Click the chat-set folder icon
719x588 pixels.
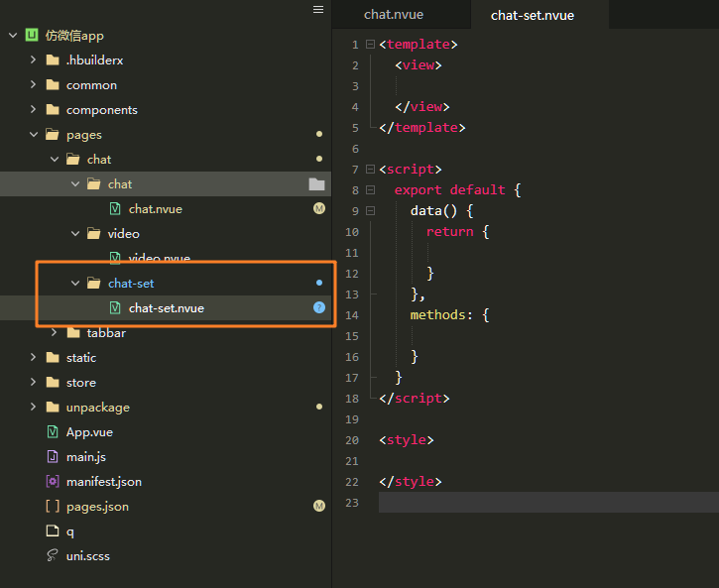tap(94, 284)
